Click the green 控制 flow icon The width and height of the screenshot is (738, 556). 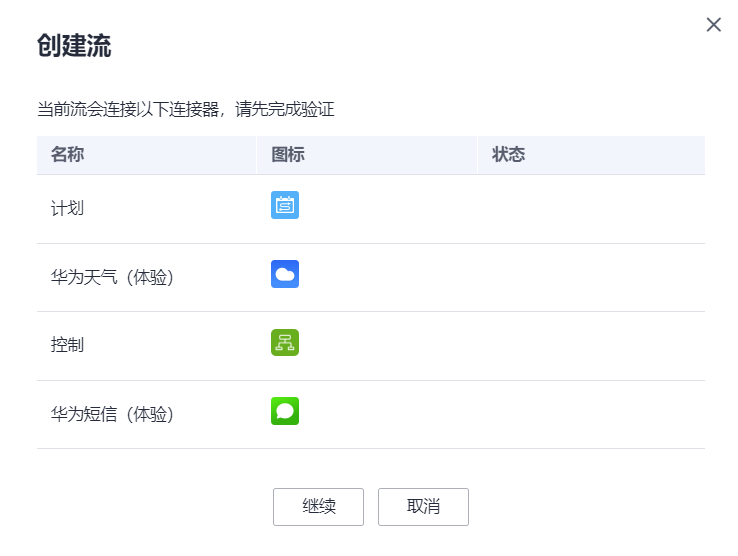(285, 343)
